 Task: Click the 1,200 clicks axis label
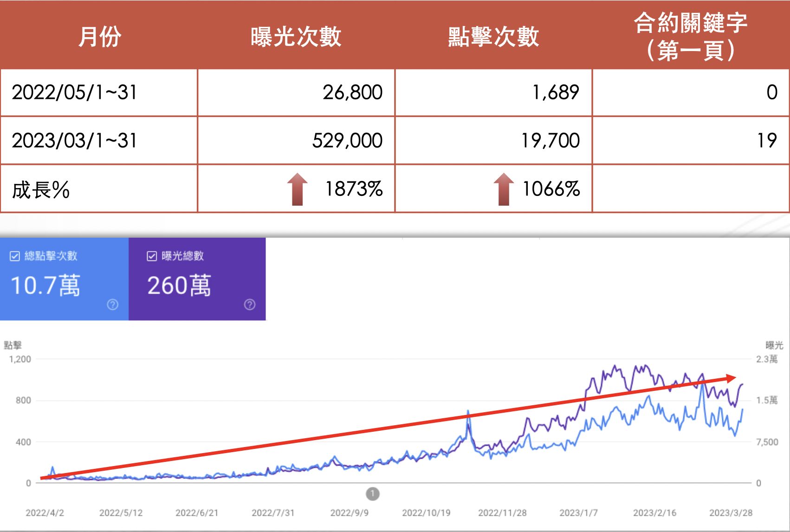point(20,359)
